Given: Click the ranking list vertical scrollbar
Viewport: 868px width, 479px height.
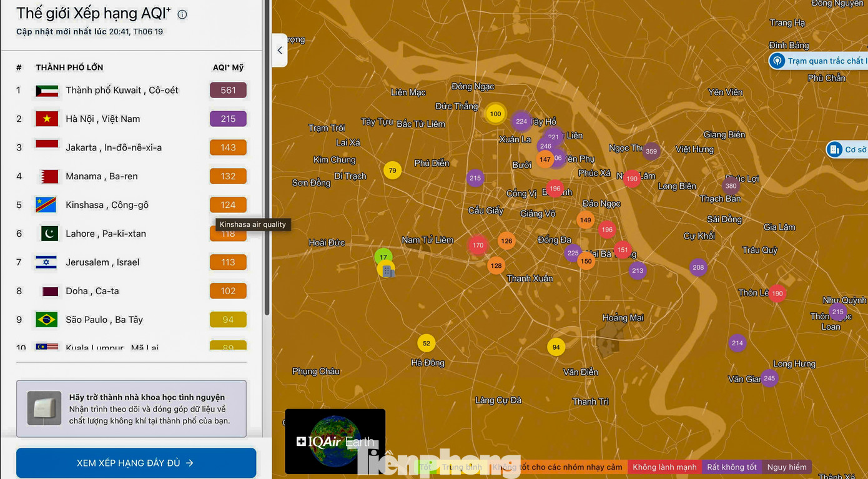Looking at the screenshot, I should click(x=267, y=156).
